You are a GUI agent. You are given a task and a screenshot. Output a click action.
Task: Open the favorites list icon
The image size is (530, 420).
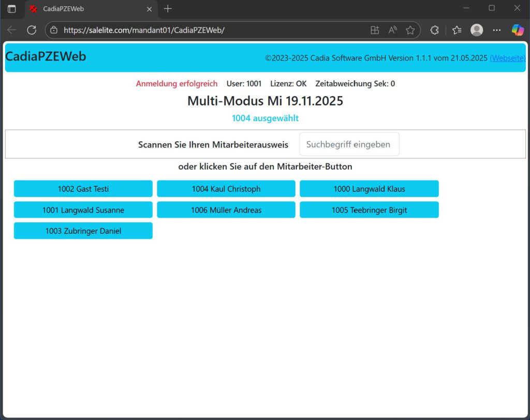(x=457, y=30)
